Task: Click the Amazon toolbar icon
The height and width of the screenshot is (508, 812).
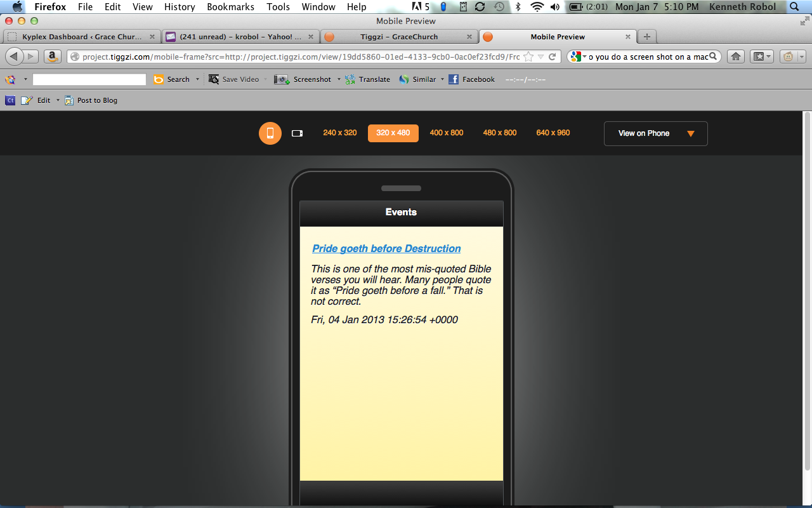Action: (x=53, y=57)
